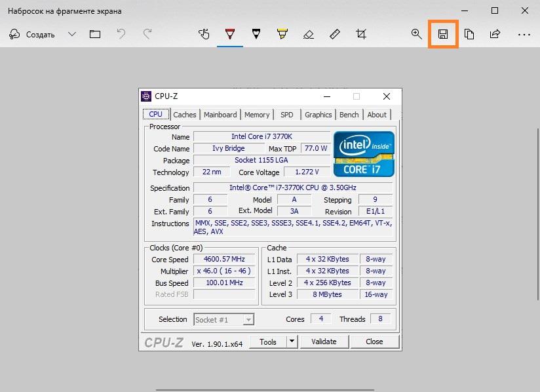This screenshot has width=540, height=392.
Task: Open the About tab
Action: pyautogui.click(x=377, y=115)
